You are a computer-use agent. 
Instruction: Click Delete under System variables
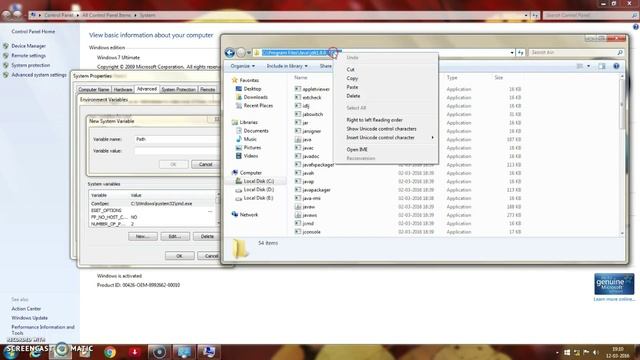coord(207,237)
